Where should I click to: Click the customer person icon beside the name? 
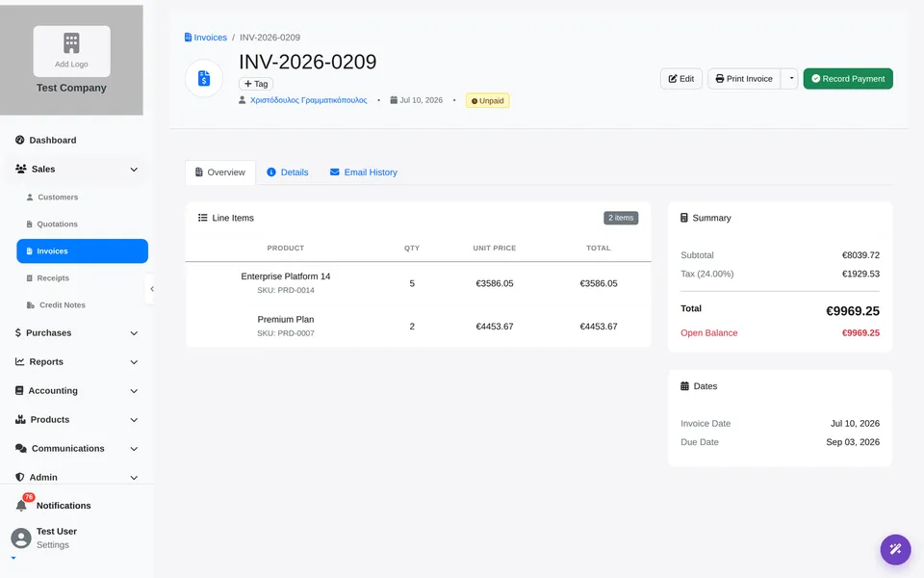243,100
